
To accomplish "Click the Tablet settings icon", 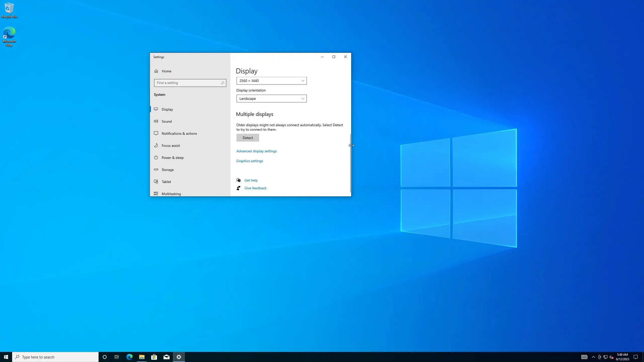I will [x=156, y=182].
